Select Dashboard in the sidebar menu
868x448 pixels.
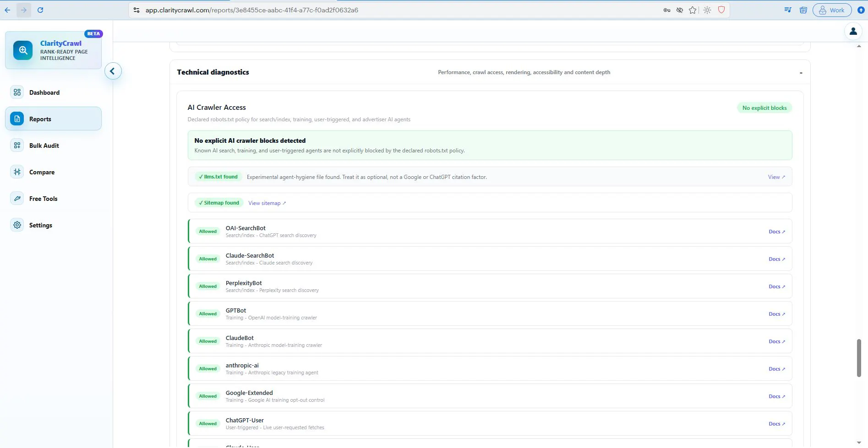(x=53, y=92)
